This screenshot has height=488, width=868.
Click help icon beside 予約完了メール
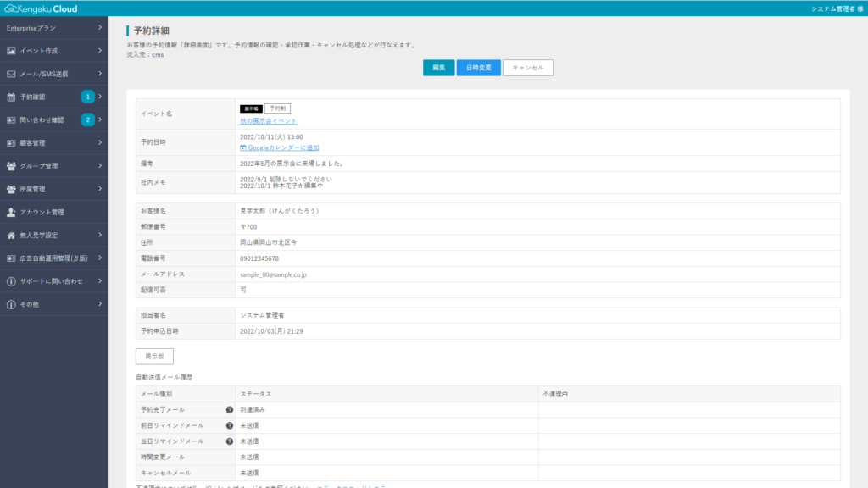[x=229, y=410]
